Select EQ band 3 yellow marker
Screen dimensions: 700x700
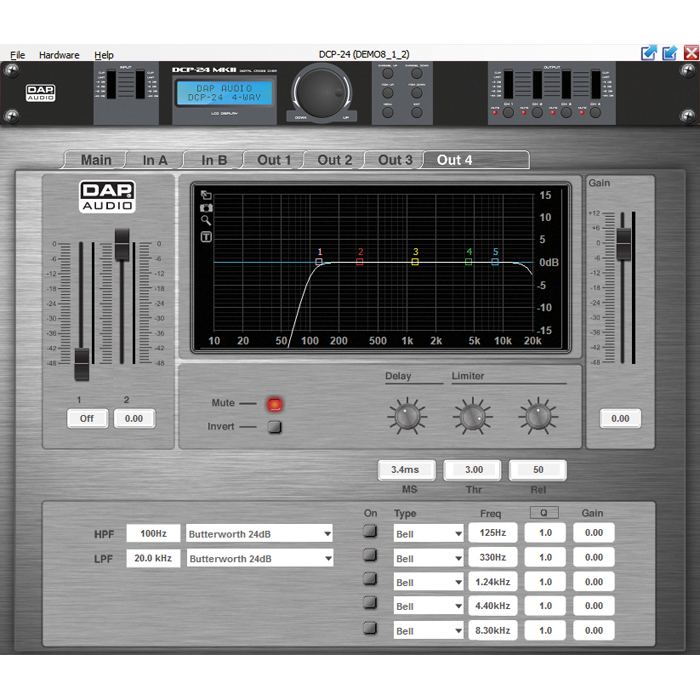click(x=415, y=262)
